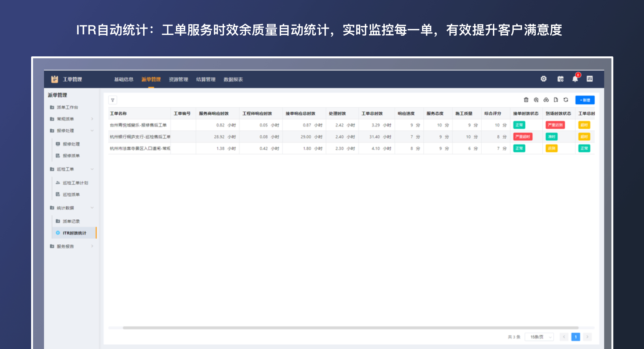This screenshot has height=349, width=644.
Task: Switch to the 数据报表 tab
Action: 233,79
